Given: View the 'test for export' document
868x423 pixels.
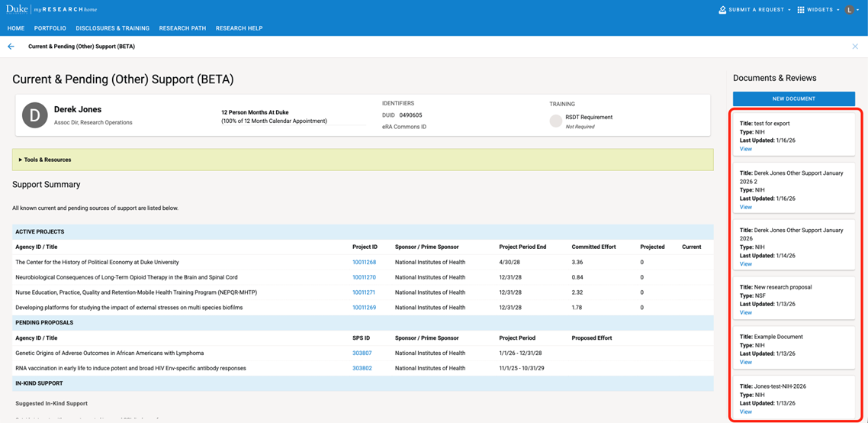Looking at the screenshot, I should (745, 149).
